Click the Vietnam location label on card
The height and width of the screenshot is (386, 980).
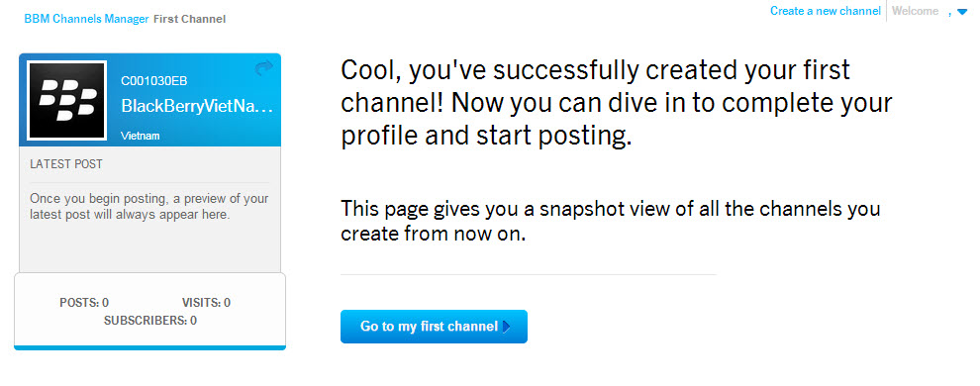(141, 136)
